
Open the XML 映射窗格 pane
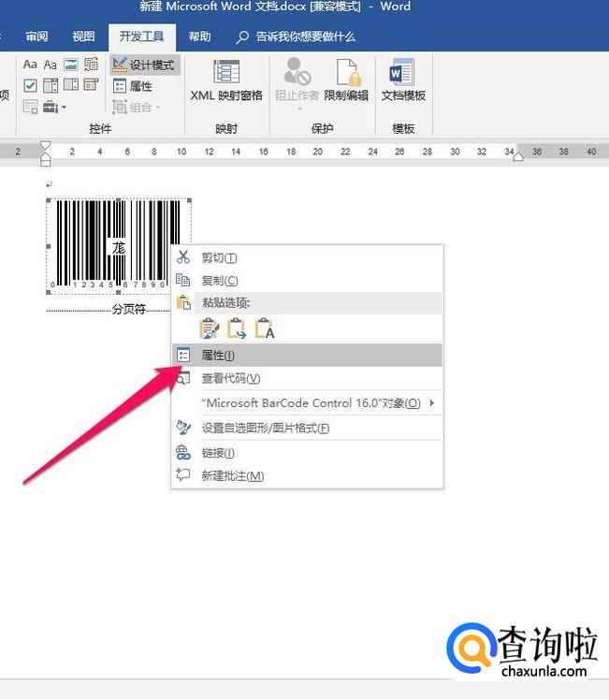pyautogui.click(x=226, y=80)
